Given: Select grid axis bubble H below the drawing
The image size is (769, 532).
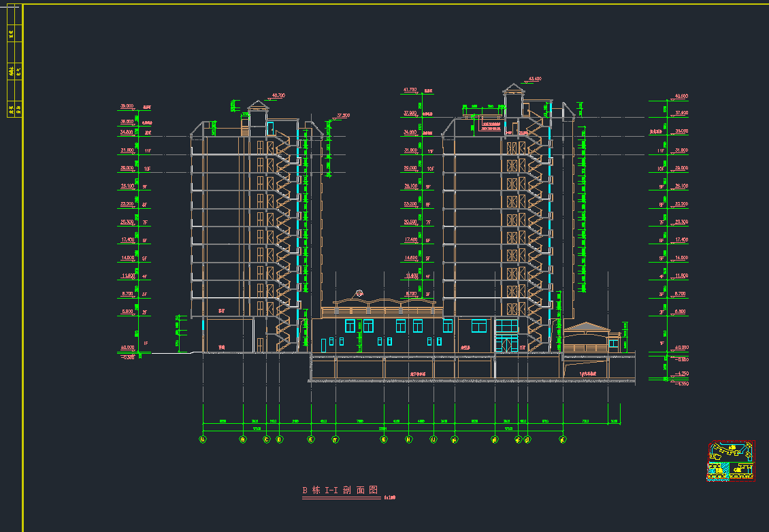Looking at the screenshot, I should point(408,439).
